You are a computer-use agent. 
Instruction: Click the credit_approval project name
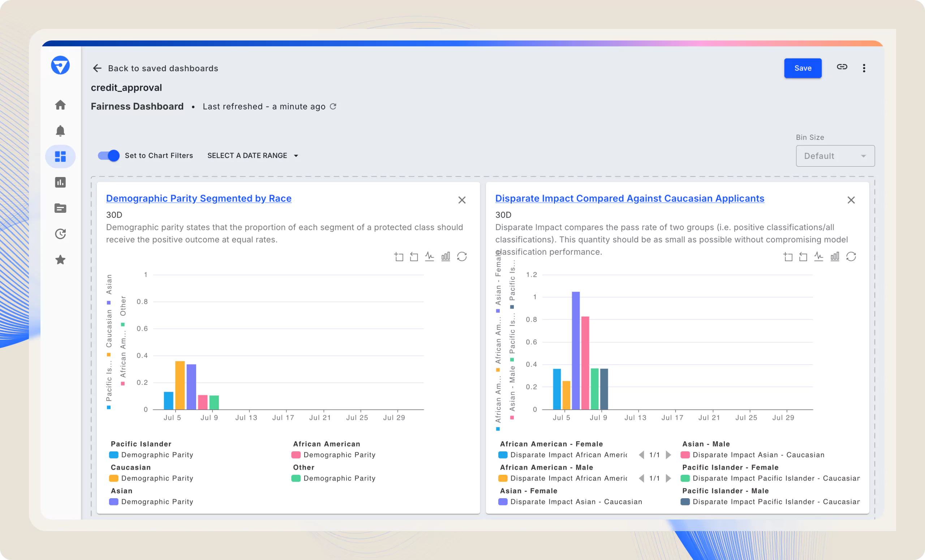click(126, 87)
